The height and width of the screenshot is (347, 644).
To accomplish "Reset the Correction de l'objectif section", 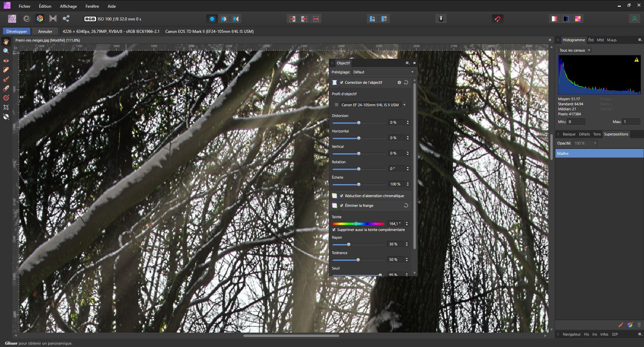I will point(406,82).
